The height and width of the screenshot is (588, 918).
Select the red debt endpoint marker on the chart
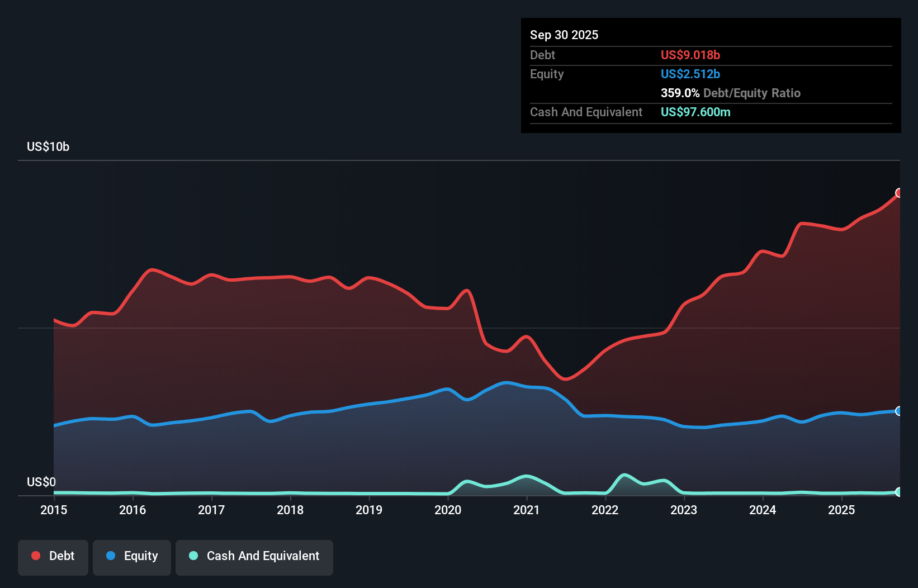coord(899,193)
